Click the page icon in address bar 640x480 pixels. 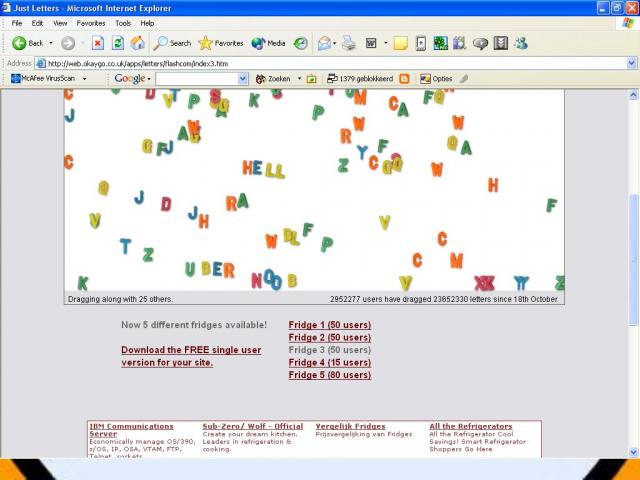pyautogui.click(x=40, y=63)
